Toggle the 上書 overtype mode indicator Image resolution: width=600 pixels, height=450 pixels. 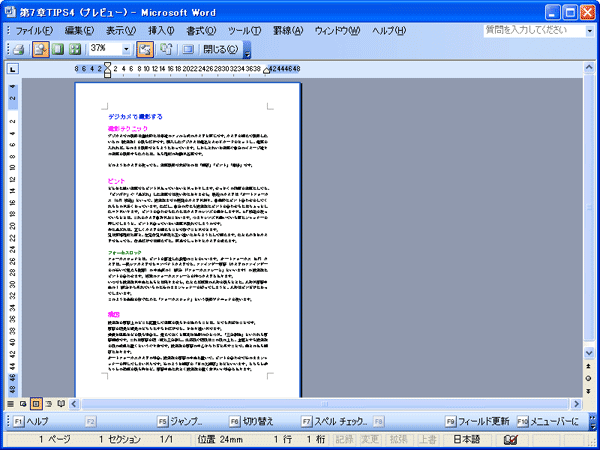tap(429, 440)
